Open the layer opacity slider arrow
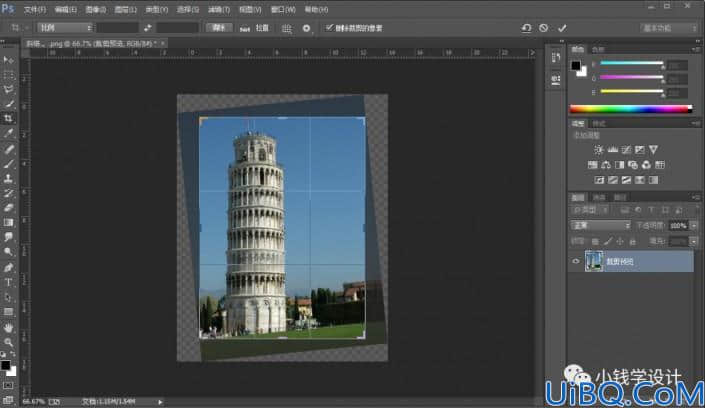 coord(694,225)
